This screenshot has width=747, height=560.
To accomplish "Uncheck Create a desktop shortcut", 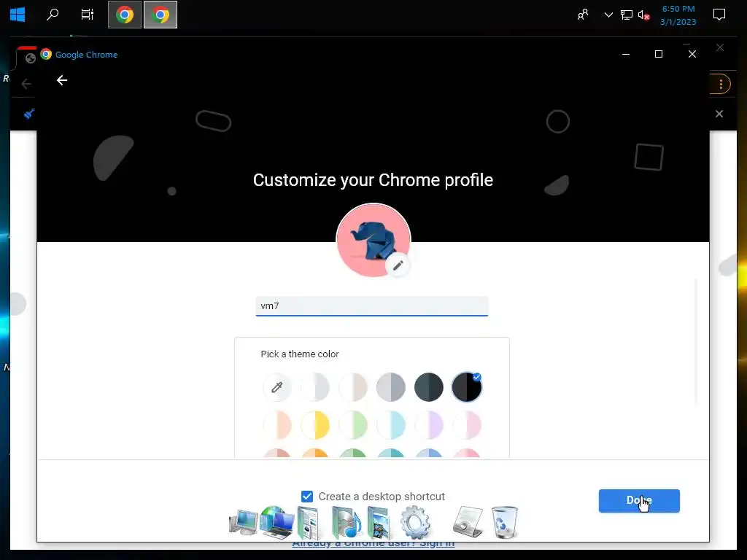I will (x=307, y=496).
